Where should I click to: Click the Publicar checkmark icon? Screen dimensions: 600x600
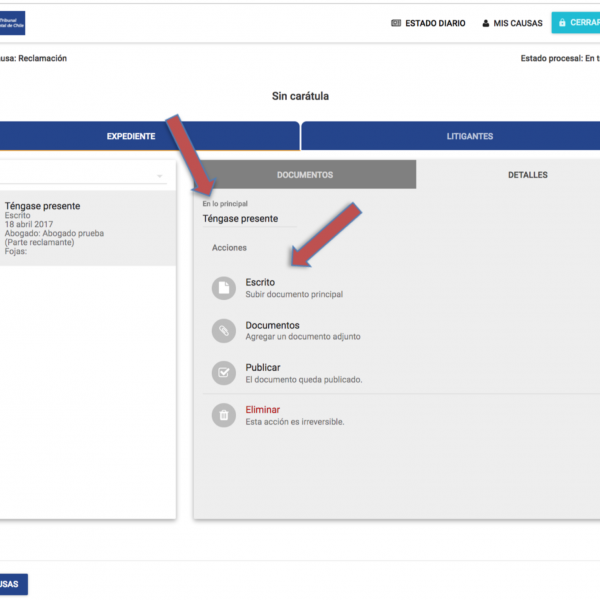[224, 373]
